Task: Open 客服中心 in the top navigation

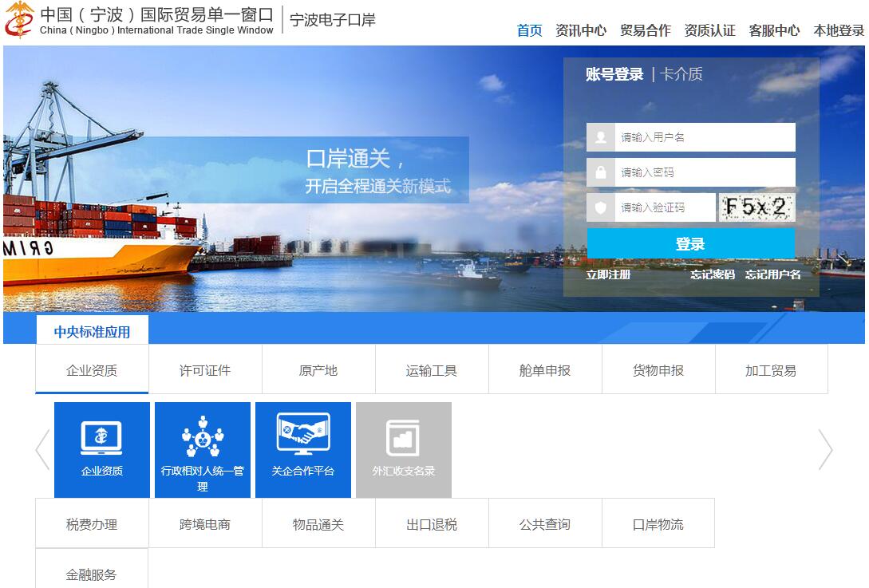Action: click(x=774, y=30)
